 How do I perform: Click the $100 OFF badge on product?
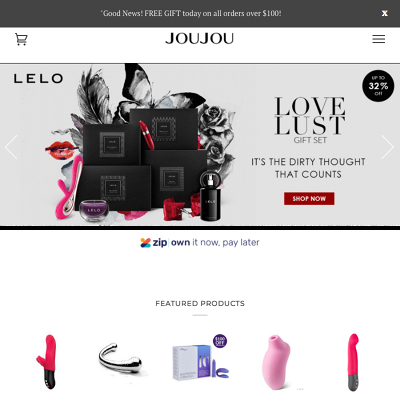220,341
